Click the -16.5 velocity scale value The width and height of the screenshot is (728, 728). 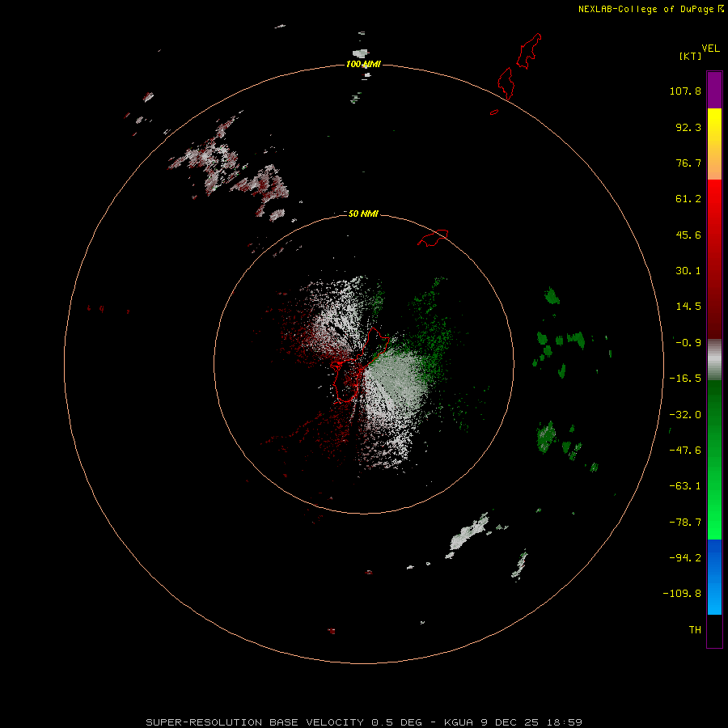685,379
